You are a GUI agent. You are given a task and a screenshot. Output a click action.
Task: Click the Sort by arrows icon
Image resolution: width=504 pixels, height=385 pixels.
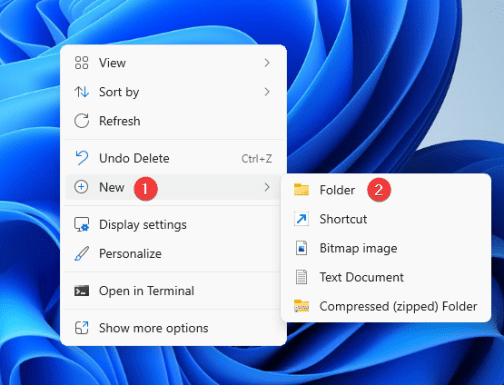coord(81,92)
